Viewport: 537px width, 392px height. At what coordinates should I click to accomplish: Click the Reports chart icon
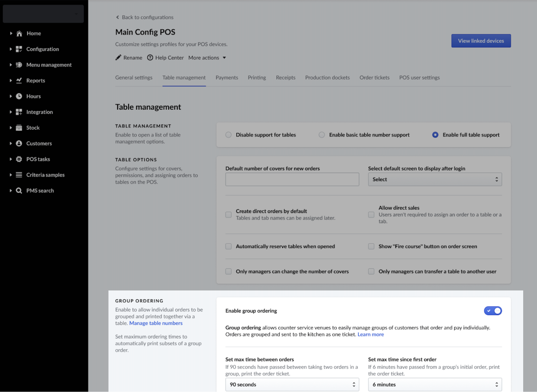point(19,80)
